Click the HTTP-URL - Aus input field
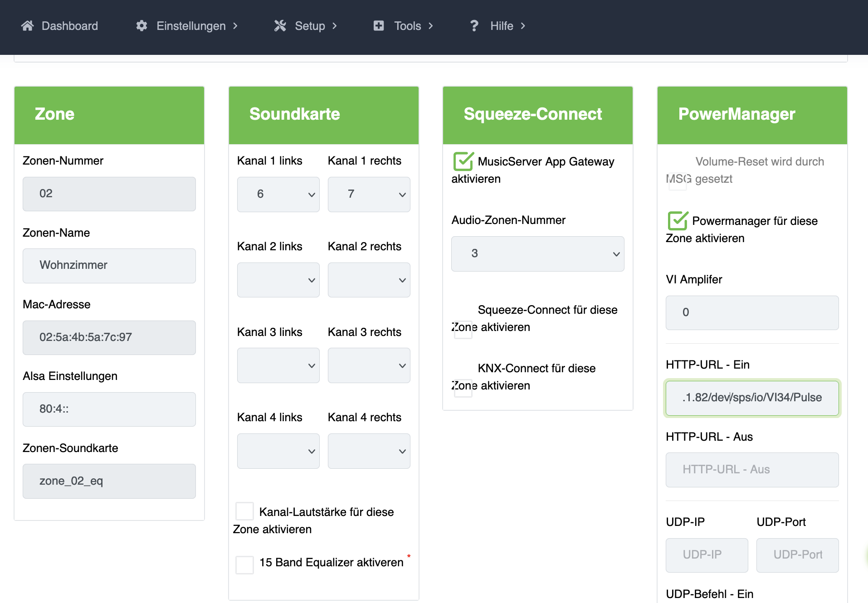The image size is (868, 603). click(752, 469)
